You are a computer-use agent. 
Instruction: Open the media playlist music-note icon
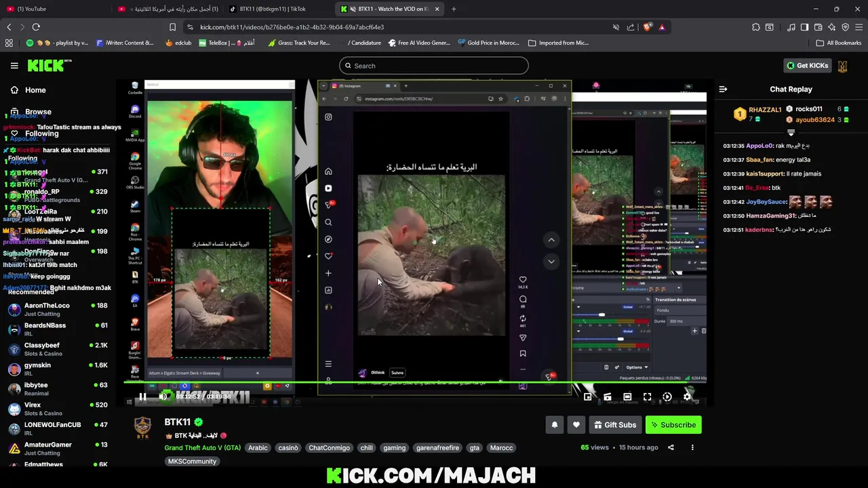point(791,27)
